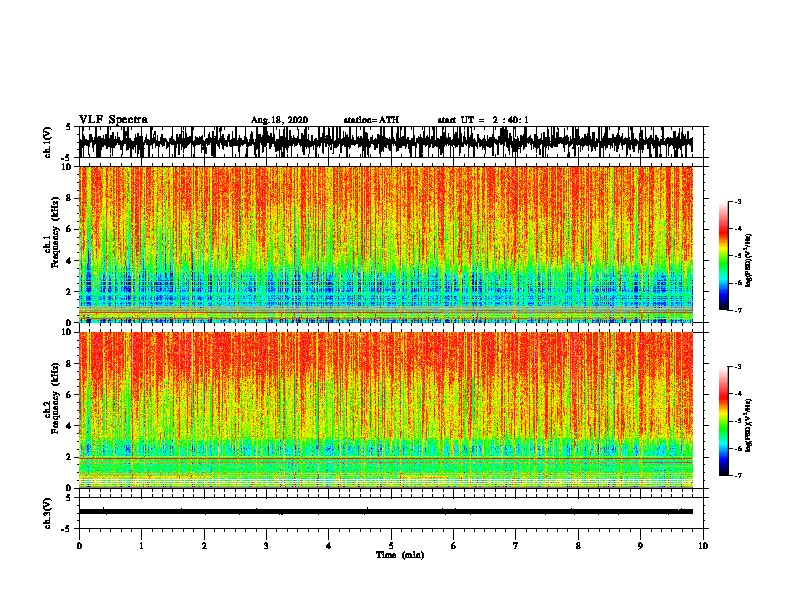Click time-axis tick label "8"
The image size is (792, 612).
[x=578, y=546]
